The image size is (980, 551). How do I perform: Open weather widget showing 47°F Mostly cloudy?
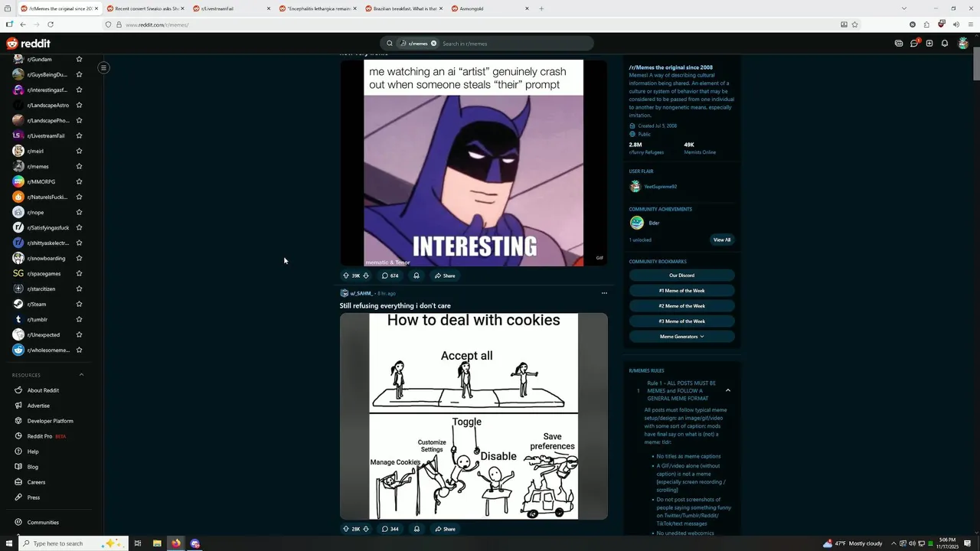pyautogui.click(x=852, y=543)
